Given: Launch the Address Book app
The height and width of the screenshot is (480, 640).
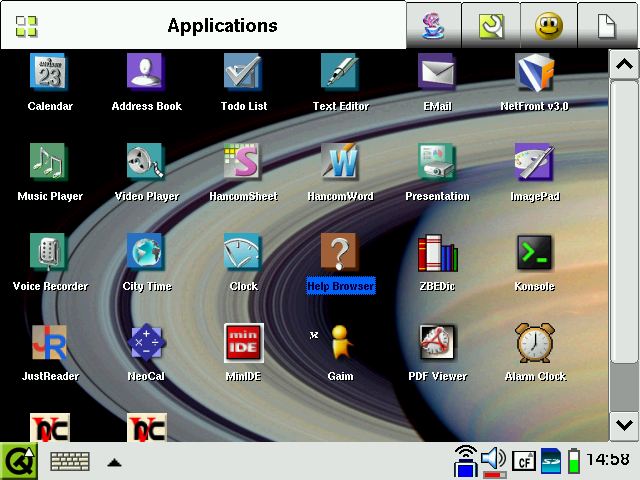Looking at the screenshot, I should 146,73.
